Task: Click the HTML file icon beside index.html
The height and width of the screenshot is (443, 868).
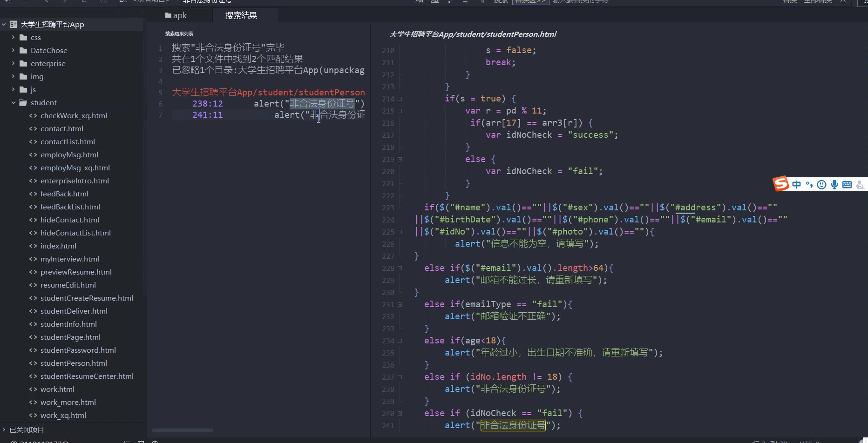Action: coord(33,246)
